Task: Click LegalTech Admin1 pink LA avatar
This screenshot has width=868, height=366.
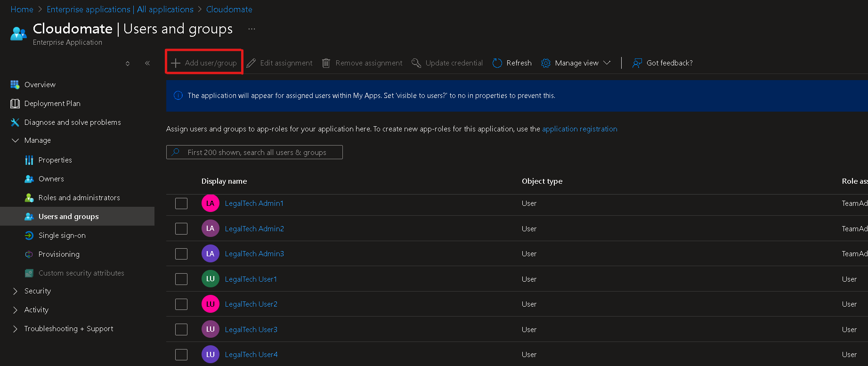Action: point(211,203)
